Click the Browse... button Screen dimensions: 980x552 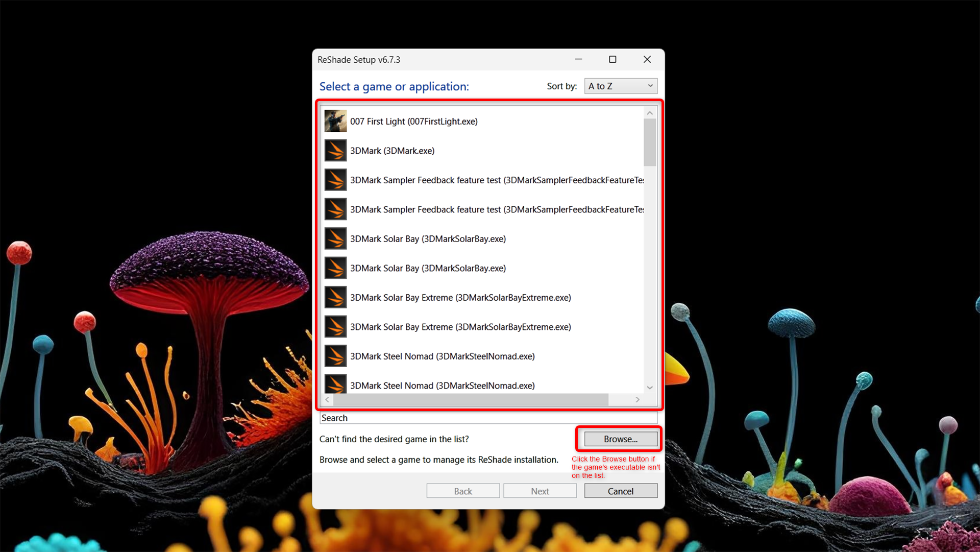[621, 439]
